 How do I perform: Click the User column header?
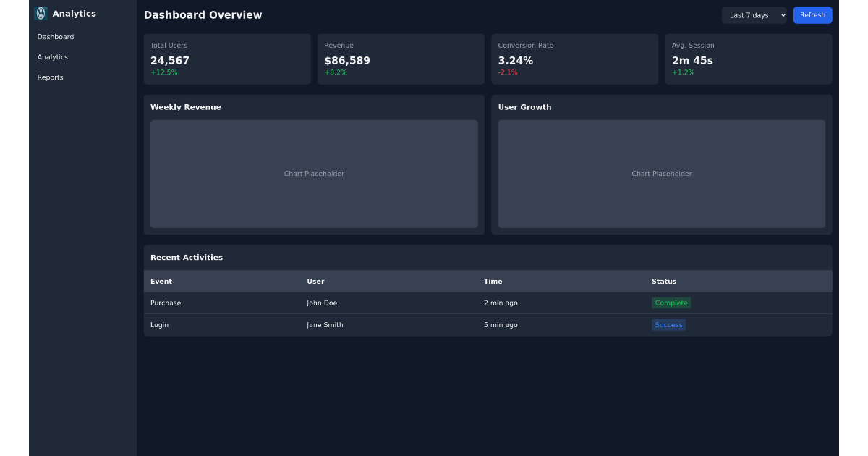pyautogui.click(x=316, y=282)
